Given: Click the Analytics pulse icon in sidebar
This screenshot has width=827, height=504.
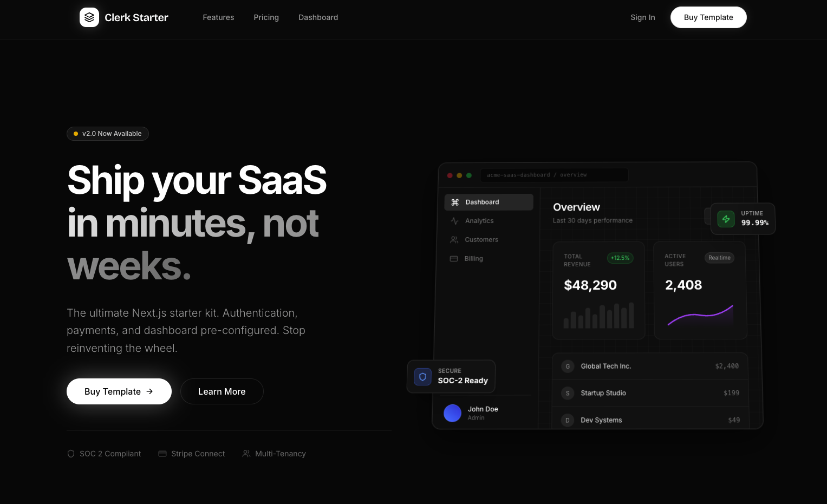Looking at the screenshot, I should (454, 221).
